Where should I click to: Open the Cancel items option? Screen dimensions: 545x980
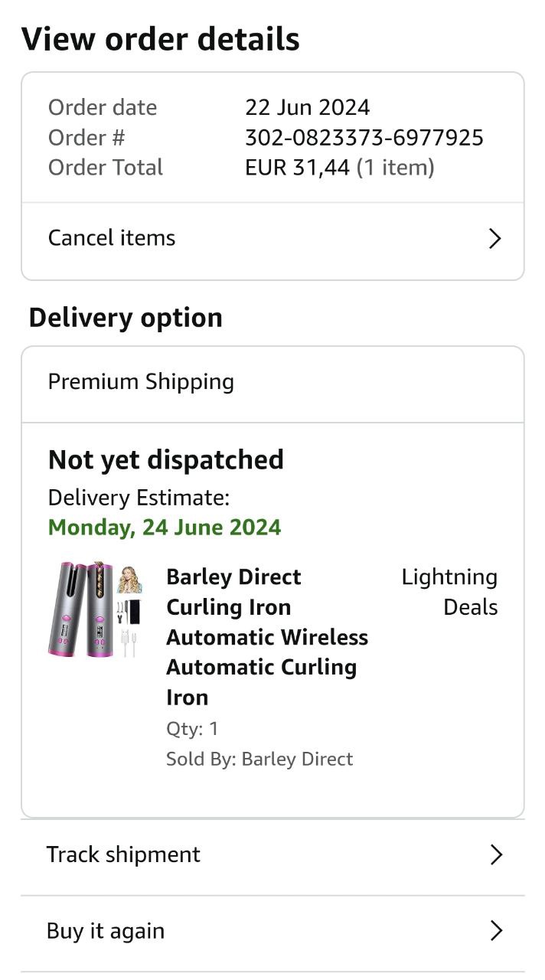point(112,238)
